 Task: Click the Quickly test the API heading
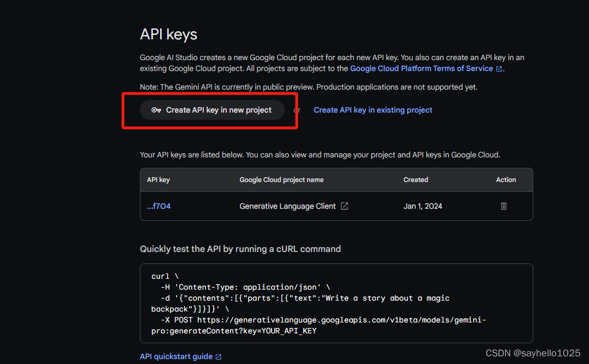[x=240, y=249]
